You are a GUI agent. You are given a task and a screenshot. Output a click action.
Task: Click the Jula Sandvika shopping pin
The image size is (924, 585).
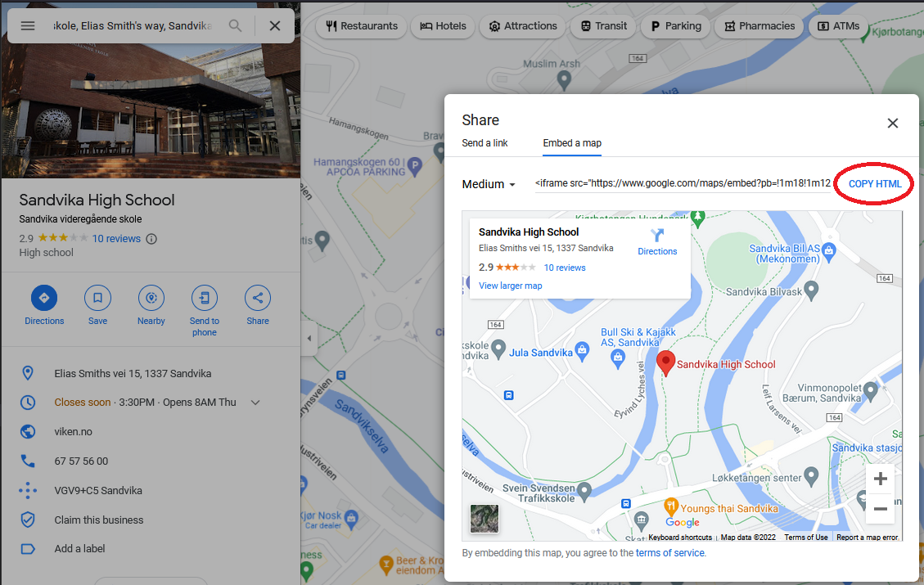[582, 350]
